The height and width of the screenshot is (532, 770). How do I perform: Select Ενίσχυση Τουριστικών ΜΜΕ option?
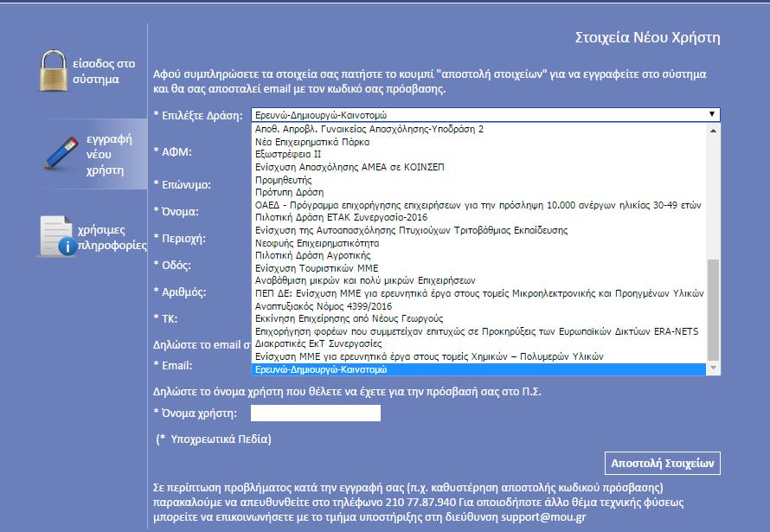click(x=478, y=267)
